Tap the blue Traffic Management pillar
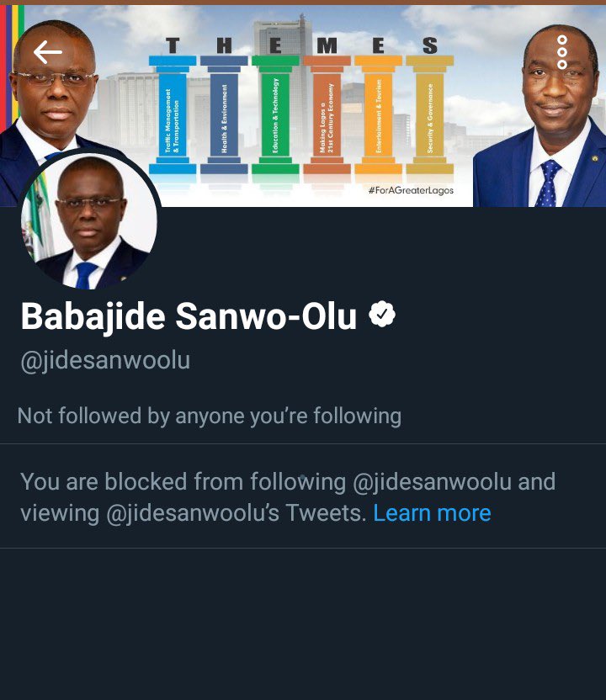606x700 pixels. pyautogui.click(x=173, y=114)
